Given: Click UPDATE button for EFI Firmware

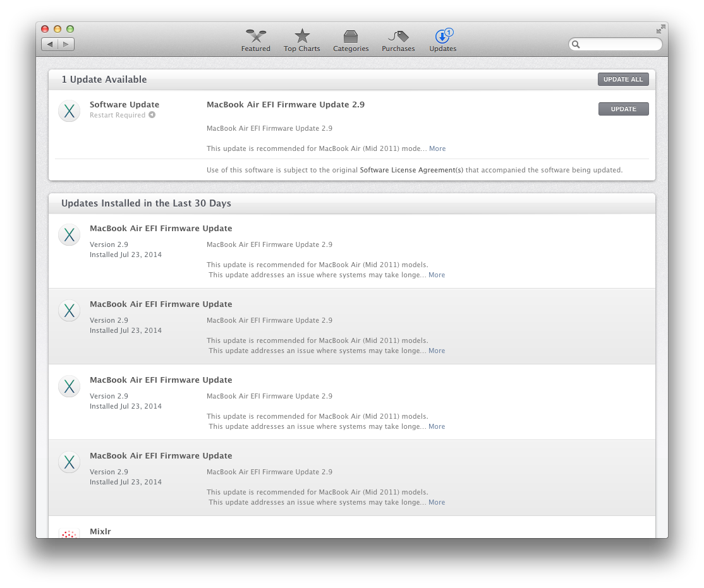Looking at the screenshot, I should (623, 109).
